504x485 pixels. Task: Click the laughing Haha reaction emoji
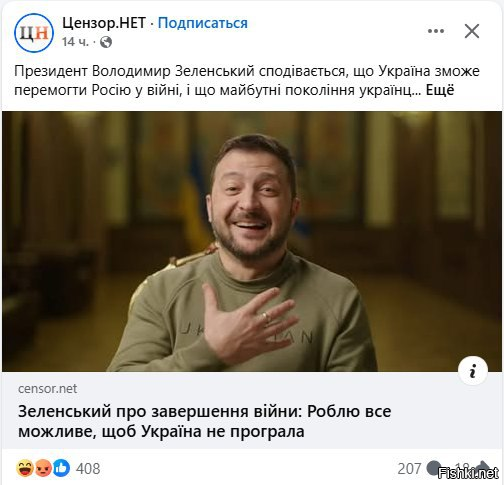25,468
